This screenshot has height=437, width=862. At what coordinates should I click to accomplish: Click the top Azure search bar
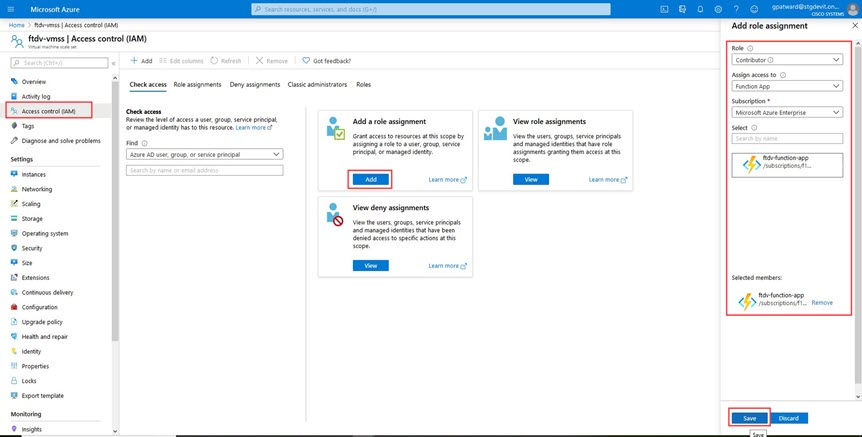[x=431, y=9]
